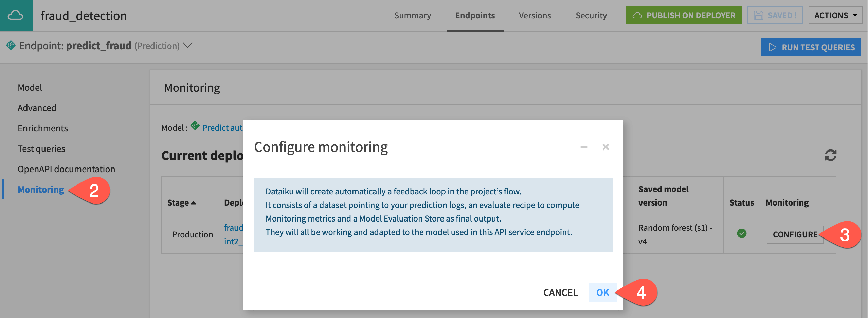Click the endpoint package icon near predict_fraud

tap(11, 45)
